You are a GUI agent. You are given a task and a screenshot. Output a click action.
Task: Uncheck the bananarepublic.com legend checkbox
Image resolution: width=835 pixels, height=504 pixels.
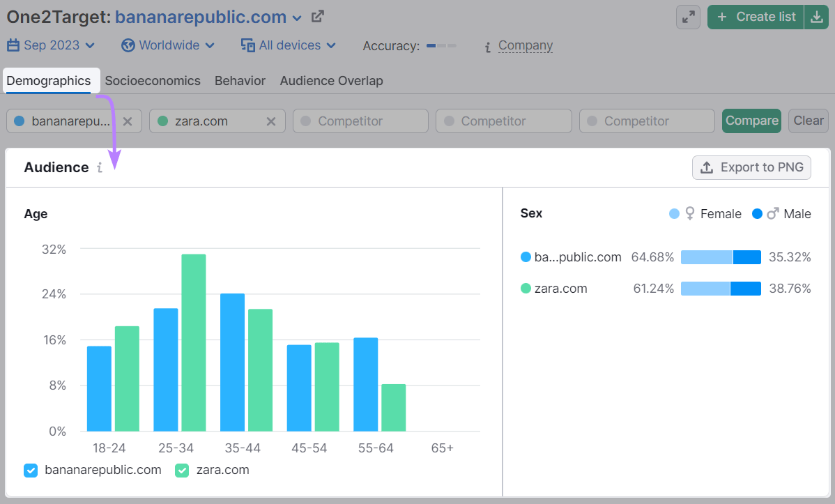tap(31, 470)
